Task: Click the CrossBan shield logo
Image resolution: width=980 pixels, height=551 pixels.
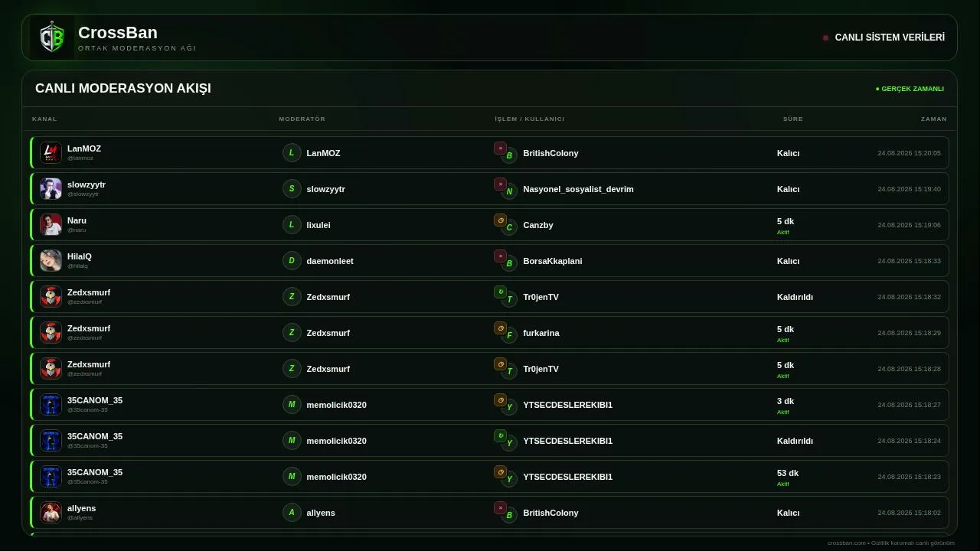Action: point(52,37)
